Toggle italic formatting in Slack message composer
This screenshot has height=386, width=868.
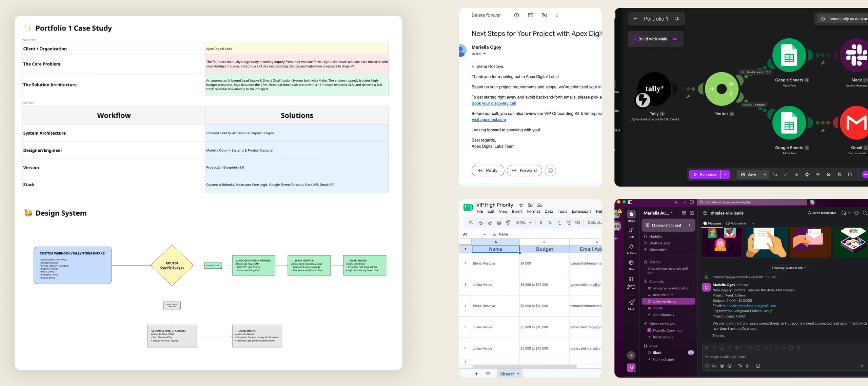click(714, 348)
